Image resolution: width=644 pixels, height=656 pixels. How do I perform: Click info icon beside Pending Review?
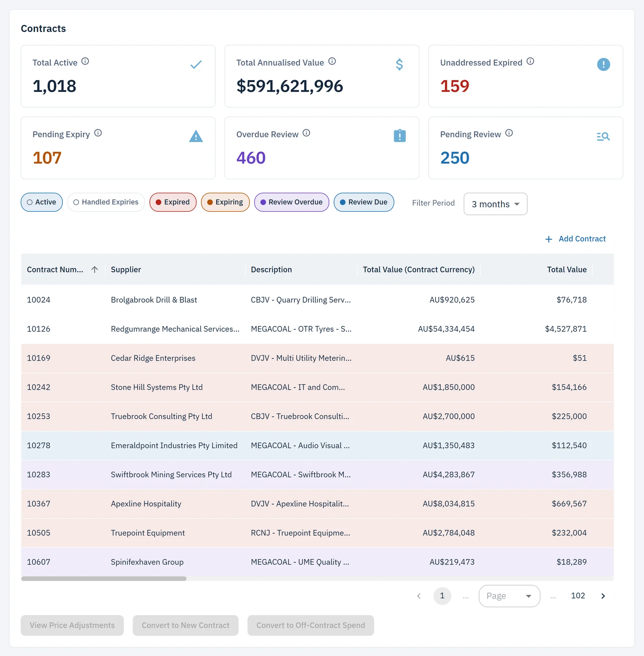tap(509, 133)
